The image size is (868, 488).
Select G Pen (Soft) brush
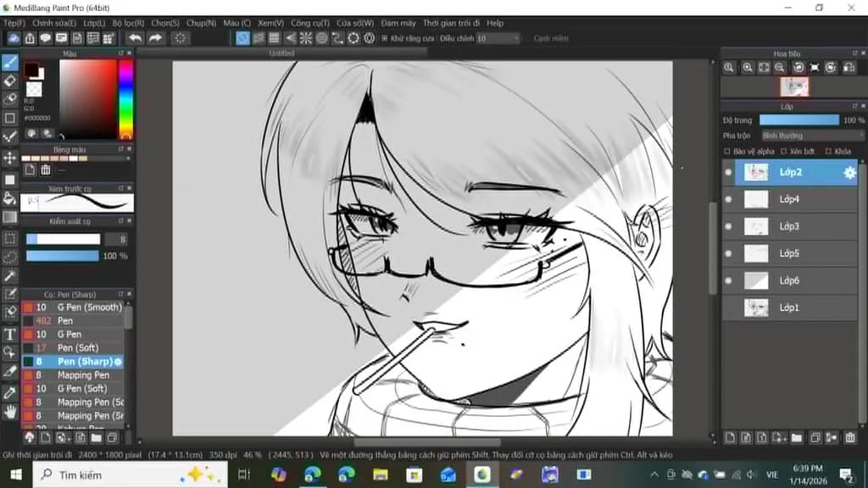coord(73,389)
